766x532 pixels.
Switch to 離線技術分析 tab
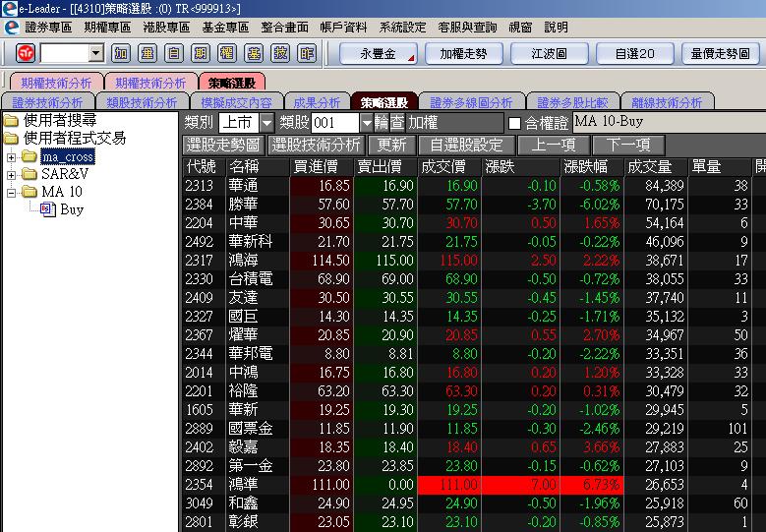(667, 102)
